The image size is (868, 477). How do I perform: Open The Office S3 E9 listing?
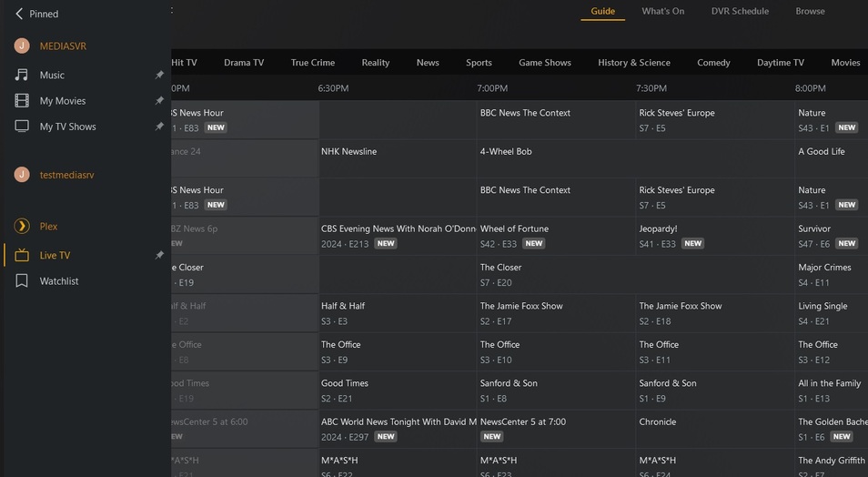point(398,351)
